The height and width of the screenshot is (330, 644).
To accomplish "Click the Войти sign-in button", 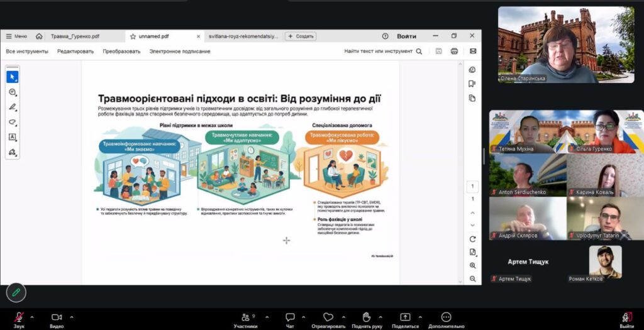I will pyautogui.click(x=406, y=36).
